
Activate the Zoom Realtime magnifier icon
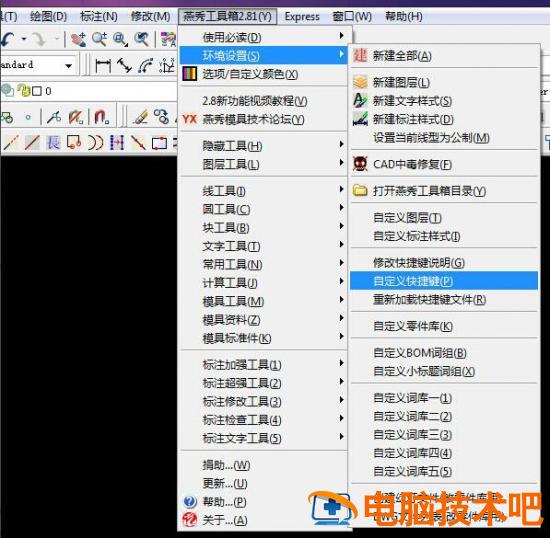pyautogui.click(x=100, y=39)
